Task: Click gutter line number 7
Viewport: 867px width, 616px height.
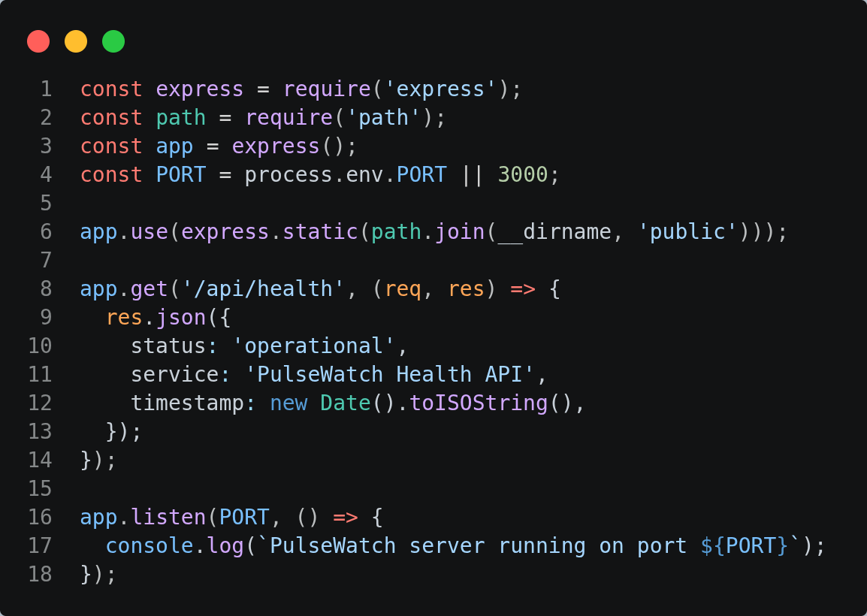Action: coord(46,261)
